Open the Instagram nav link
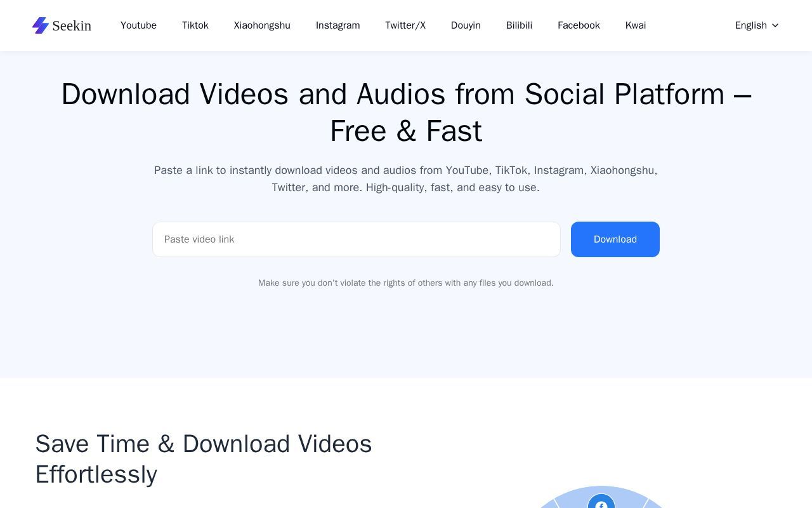812x508 pixels. coord(337,25)
